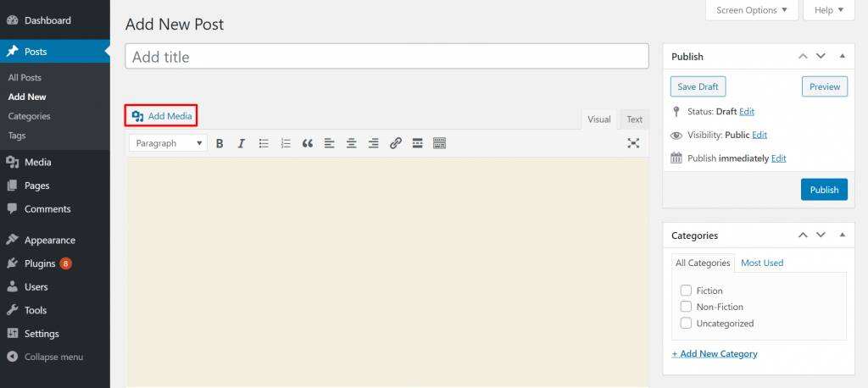This screenshot has height=388, width=868.
Task: Click inside the post content editor
Action: point(387,272)
